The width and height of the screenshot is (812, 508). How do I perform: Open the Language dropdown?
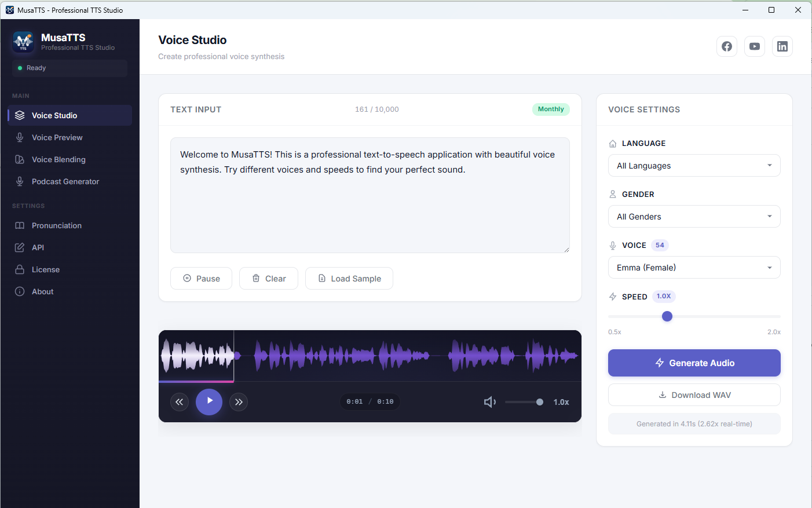[694, 165]
